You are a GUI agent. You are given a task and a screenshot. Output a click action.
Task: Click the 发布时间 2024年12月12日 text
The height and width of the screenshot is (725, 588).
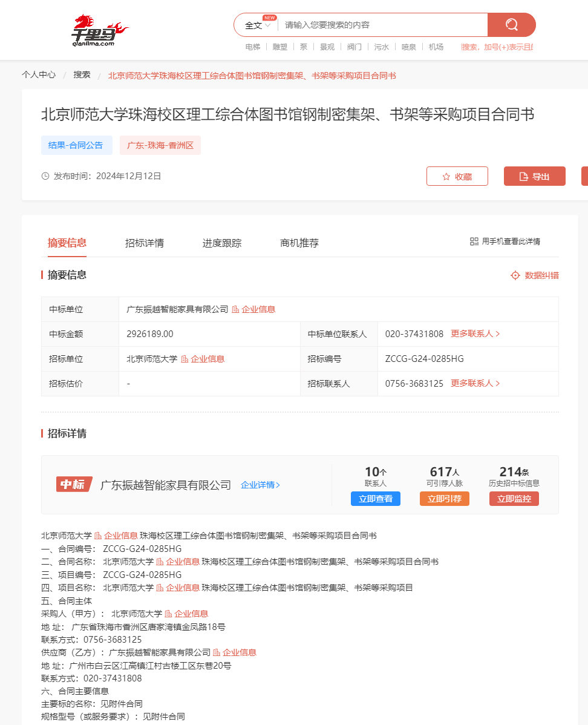107,176
